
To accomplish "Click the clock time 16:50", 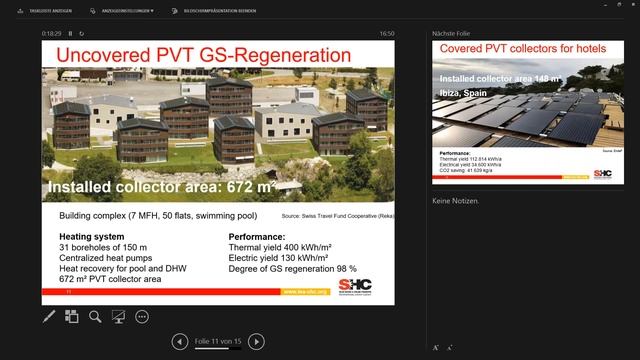I will (387, 33).
